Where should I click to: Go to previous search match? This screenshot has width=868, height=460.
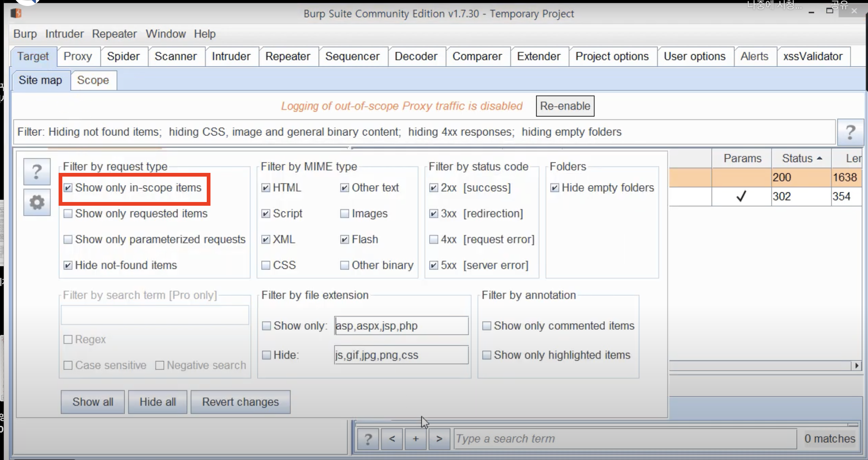[392, 439]
